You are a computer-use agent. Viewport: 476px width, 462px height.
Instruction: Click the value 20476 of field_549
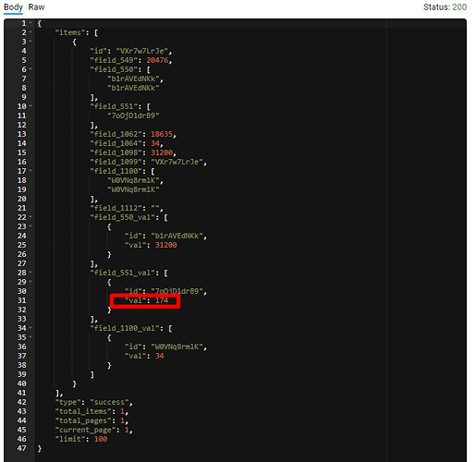pos(157,60)
